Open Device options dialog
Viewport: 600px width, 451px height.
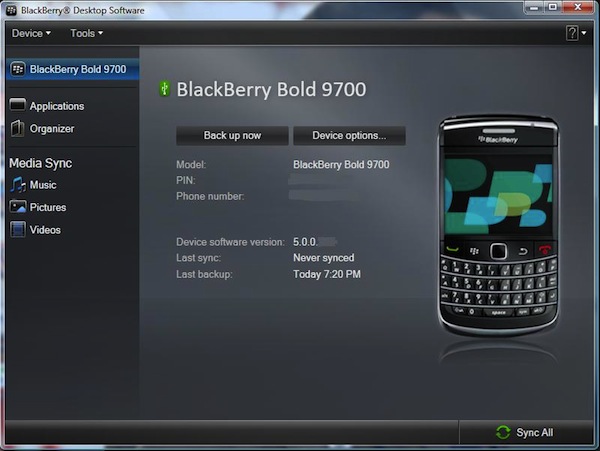[x=349, y=135]
